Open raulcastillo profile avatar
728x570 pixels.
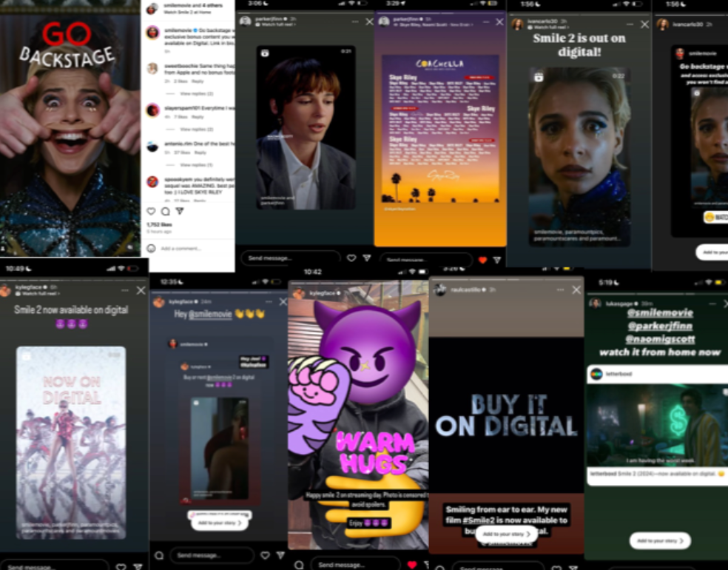coord(439,290)
